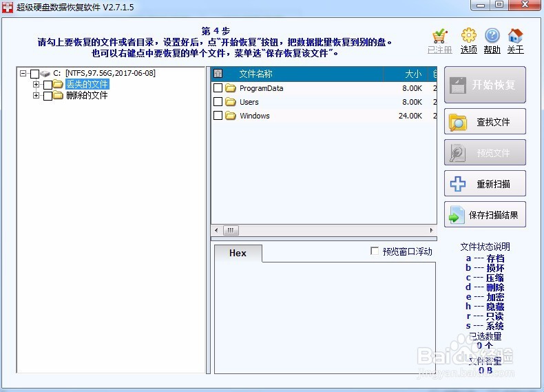Click the ProgramData folder icon
This screenshot has height=392, width=544.
click(x=231, y=88)
